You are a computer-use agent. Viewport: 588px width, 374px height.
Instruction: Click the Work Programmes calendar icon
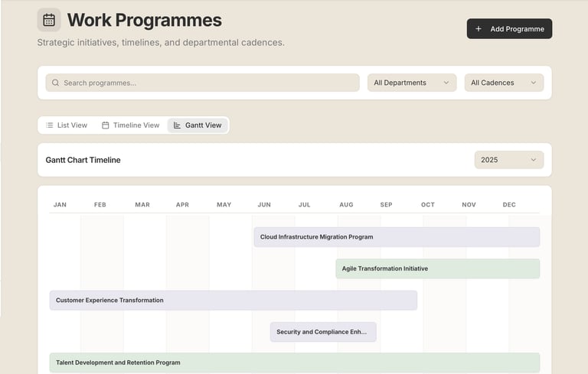49,21
